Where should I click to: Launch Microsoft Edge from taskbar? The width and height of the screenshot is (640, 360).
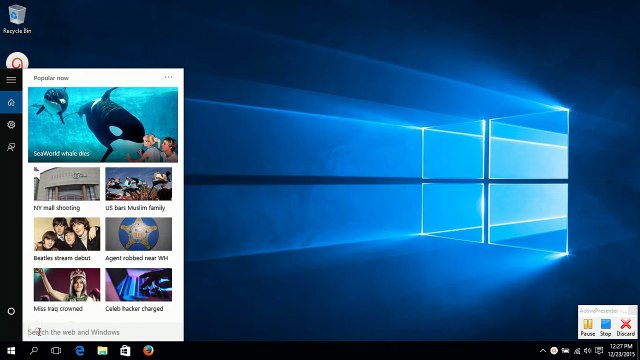coord(80,351)
